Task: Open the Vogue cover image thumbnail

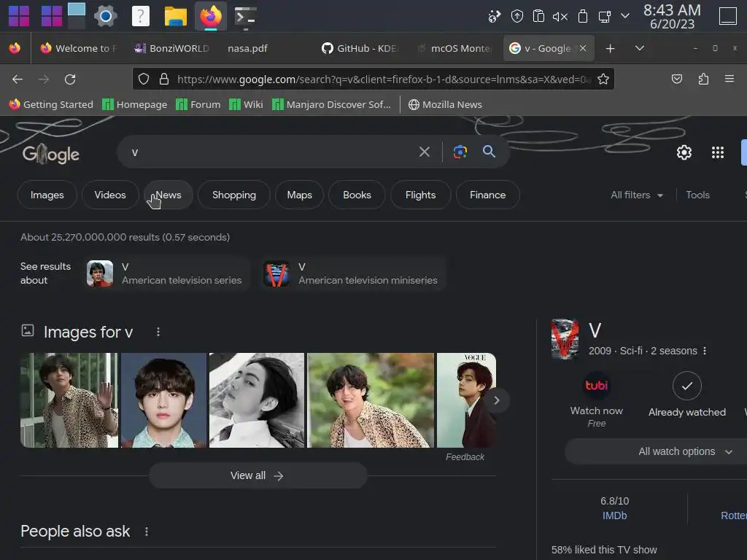Action: pos(466,400)
